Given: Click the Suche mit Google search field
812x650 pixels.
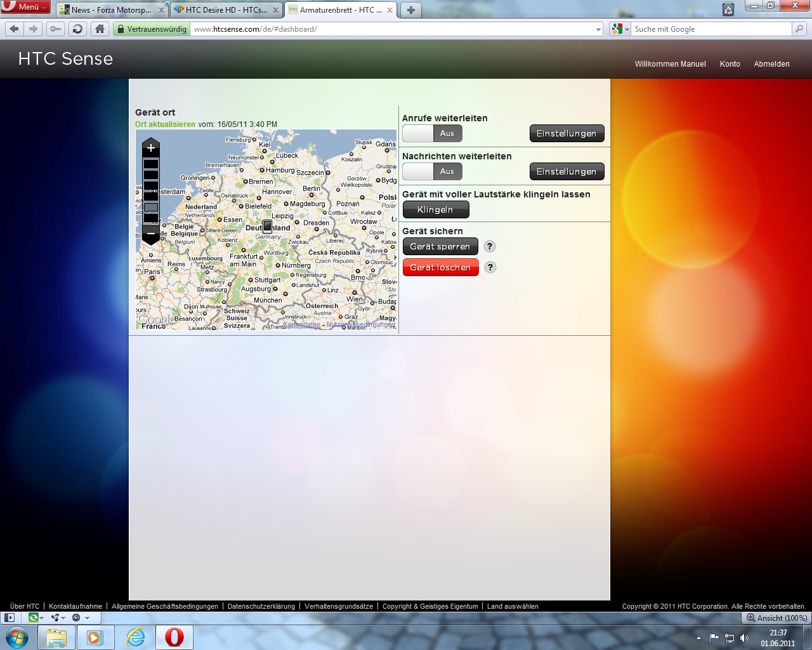Looking at the screenshot, I should tap(711, 29).
